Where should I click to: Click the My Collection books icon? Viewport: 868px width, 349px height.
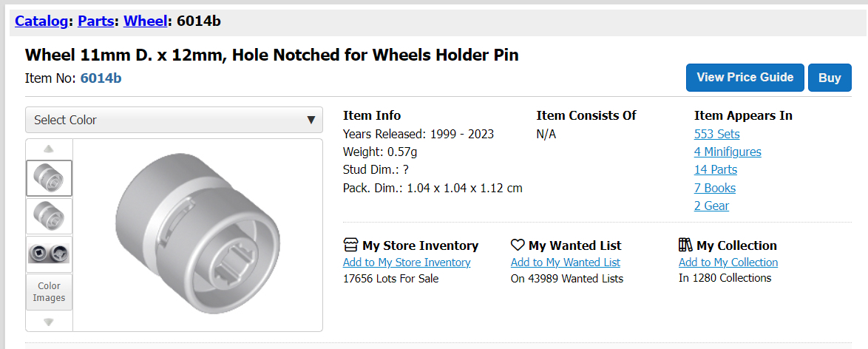[x=685, y=245]
